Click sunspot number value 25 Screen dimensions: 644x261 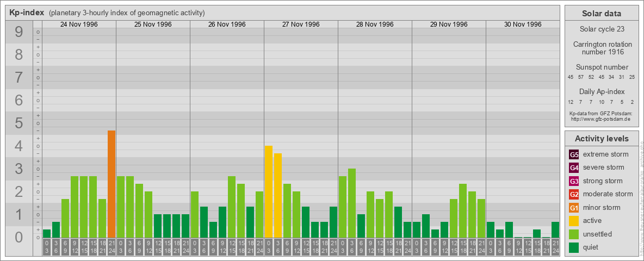632,77
